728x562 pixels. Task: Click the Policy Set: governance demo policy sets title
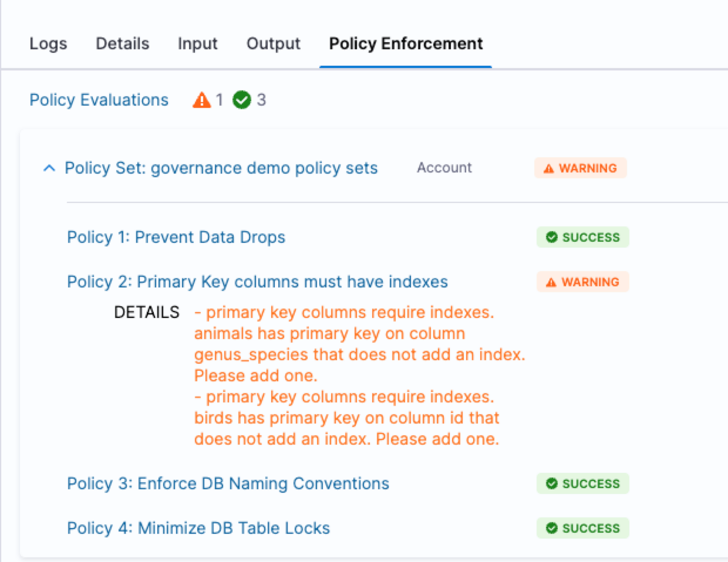[221, 168]
